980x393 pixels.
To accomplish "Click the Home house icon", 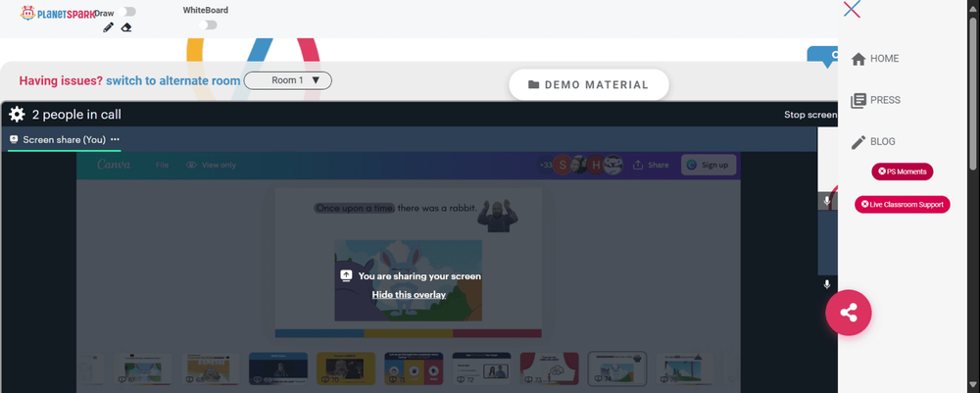I will point(858,59).
